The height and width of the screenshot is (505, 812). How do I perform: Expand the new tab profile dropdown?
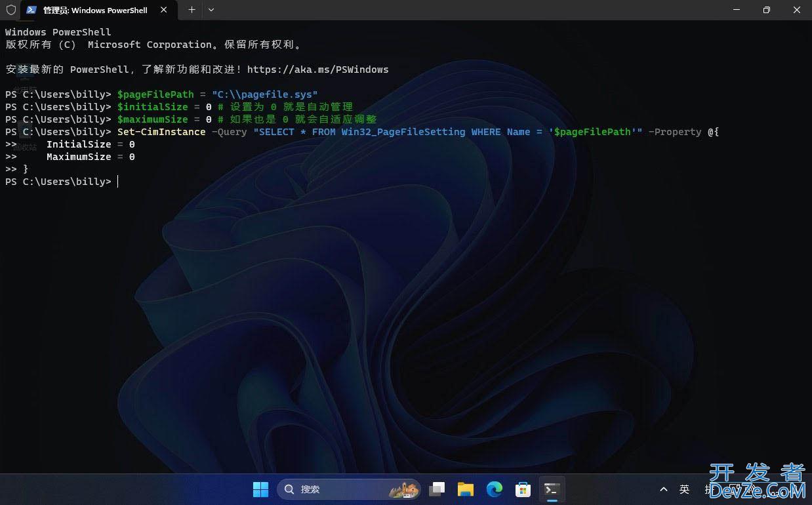tap(211, 10)
